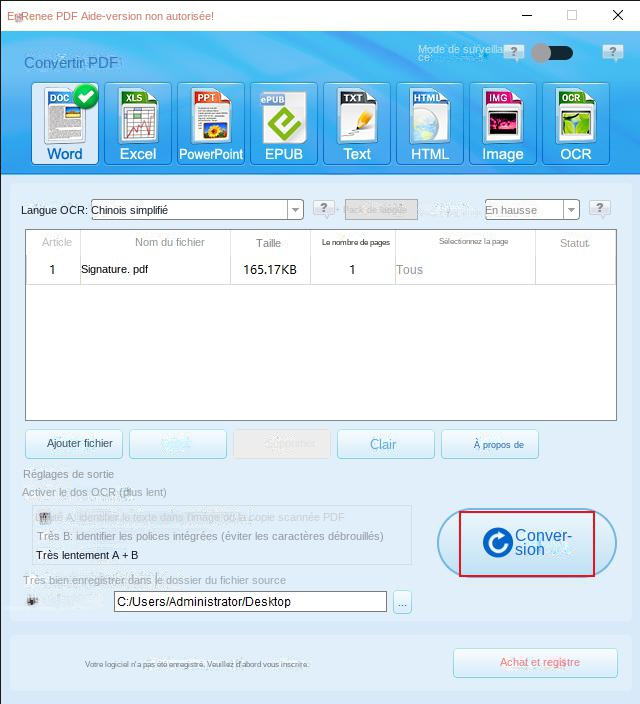Screen dimensions: 640x704
Task: Select the OCR format icon
Action: click(x=576, y=123)
